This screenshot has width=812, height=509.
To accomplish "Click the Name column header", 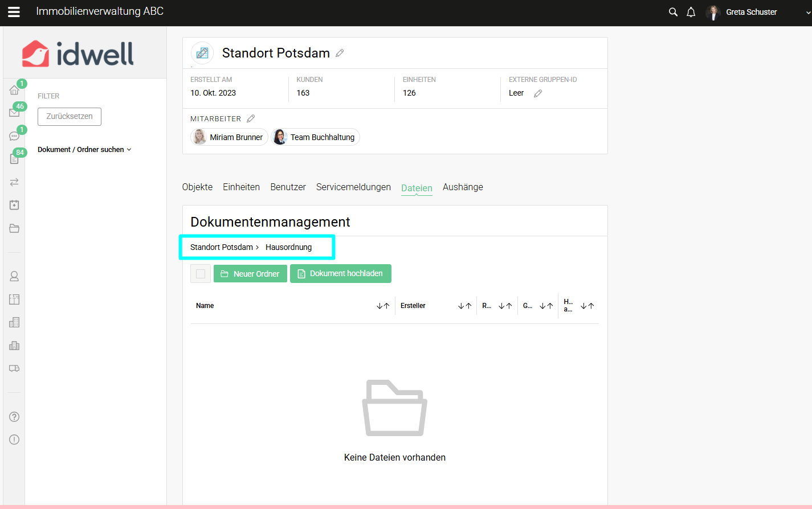I will click(x=205, y=306).
